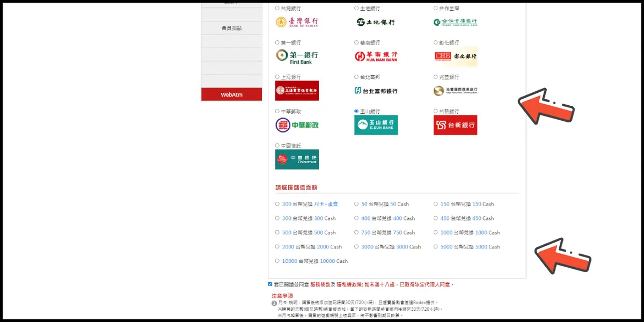Choose the 300 台幣 月卡+虛寶 option

click(277, 204)
